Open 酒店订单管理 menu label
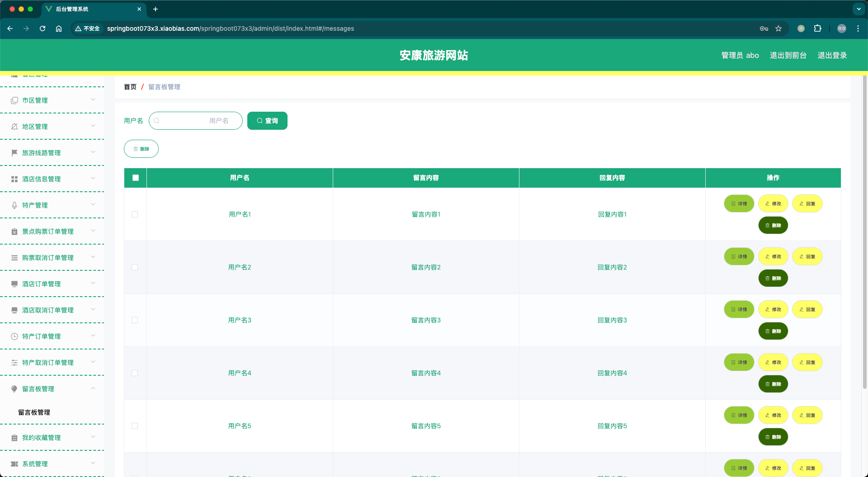The width and height of the screenshot is (868, 477). point(42,284)
